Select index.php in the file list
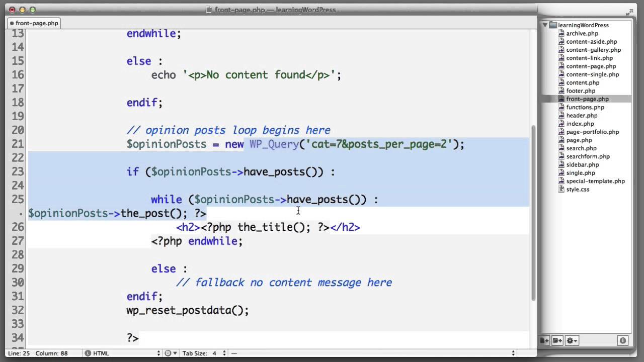 [x=580, y=124]
